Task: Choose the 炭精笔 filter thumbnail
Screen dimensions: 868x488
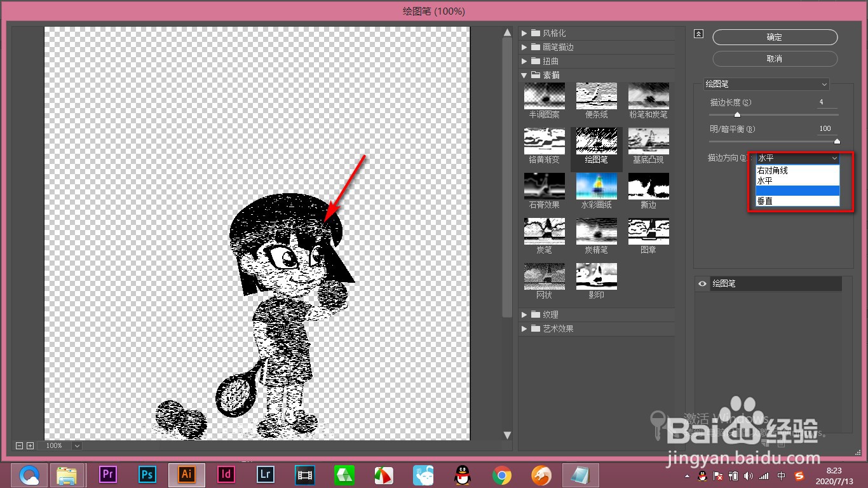Action: [x=596, y=231]
